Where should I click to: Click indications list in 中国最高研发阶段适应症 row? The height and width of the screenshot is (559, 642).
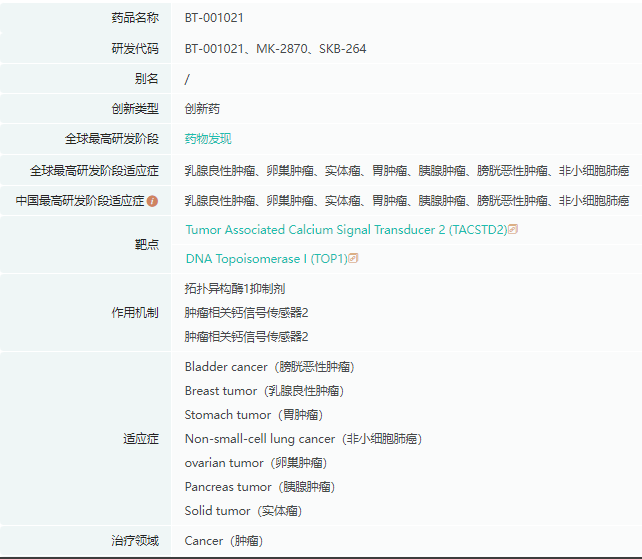407,201
